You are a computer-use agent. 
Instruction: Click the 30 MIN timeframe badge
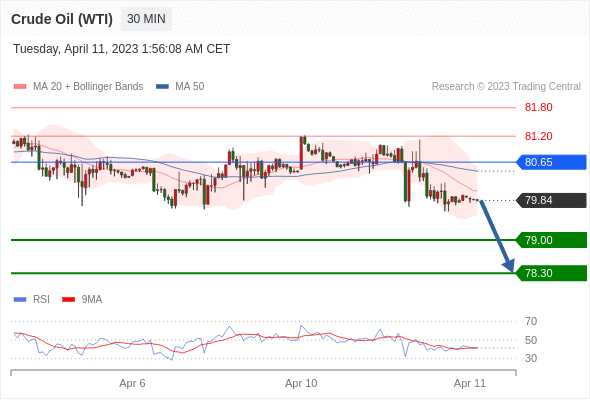(146, 19)
